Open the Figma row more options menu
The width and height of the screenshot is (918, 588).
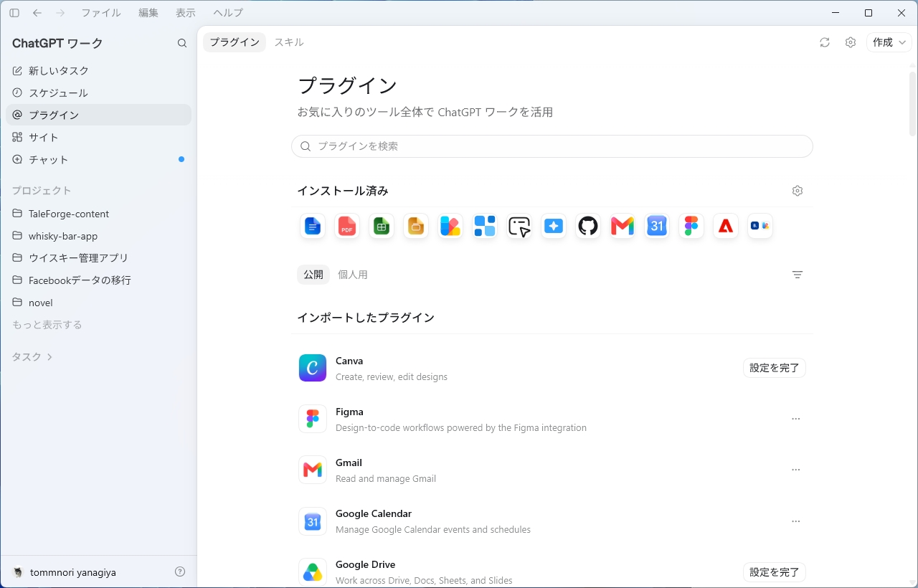tap(796, 419)
